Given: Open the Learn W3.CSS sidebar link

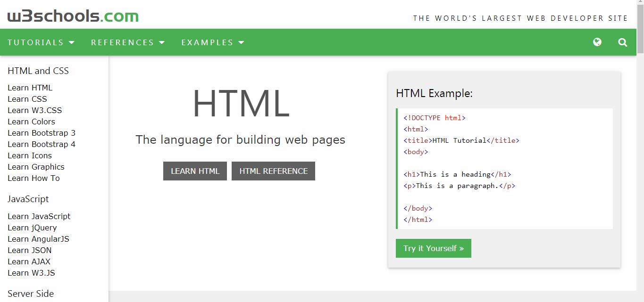Looking at the screenshot, I should (35, 110).
